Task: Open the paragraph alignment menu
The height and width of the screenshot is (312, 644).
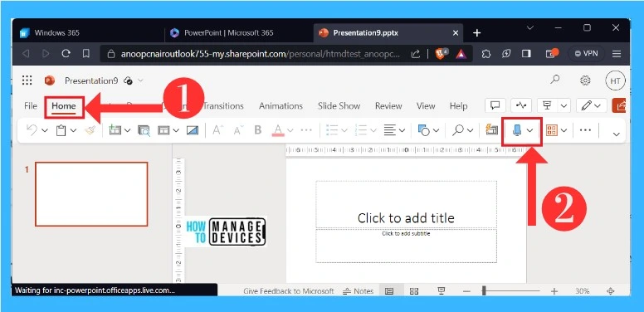Action: pos(394,130)
